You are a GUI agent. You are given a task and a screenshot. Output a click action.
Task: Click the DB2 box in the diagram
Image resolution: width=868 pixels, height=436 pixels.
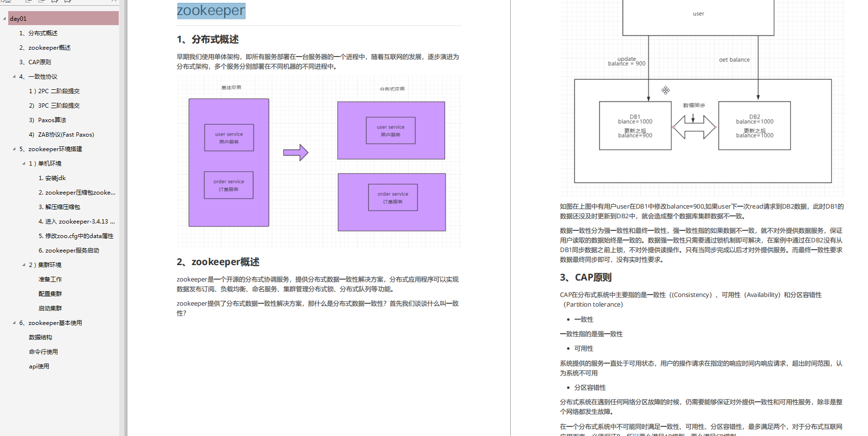(x=755, y=126)
